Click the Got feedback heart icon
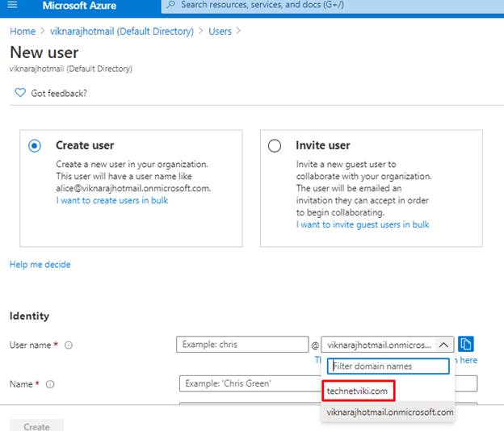This screenshot has height=431, width=504. (x=20, y=93)
